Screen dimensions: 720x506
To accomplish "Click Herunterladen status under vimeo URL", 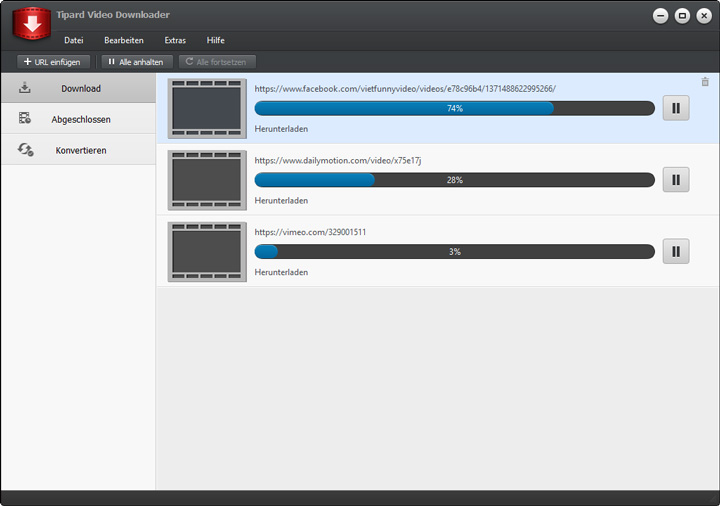I will click(x=281, y=272).
